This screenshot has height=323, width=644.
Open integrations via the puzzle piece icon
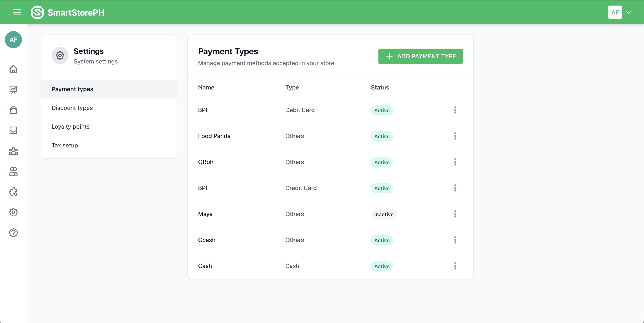[13, 192]
